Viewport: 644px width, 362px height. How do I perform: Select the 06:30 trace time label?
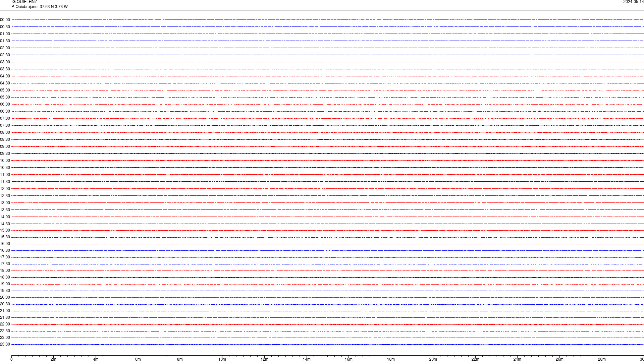tap(5, 111)
